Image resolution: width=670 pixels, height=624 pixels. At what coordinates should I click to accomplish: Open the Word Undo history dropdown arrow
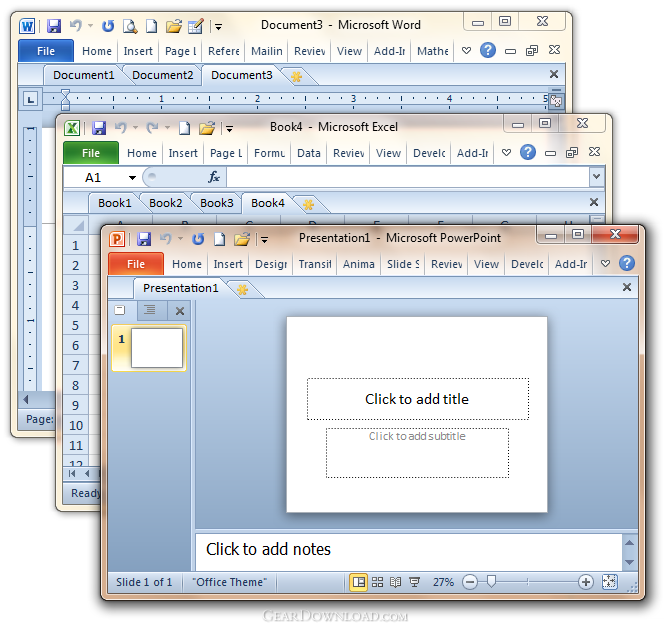tap(91, 26)
